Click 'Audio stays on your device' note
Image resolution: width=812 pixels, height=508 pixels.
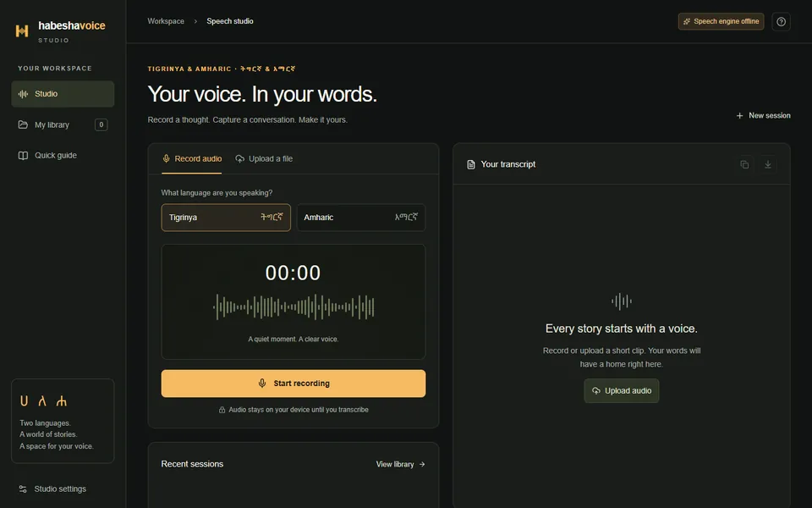pyautogui.click(x=299, y=410)
